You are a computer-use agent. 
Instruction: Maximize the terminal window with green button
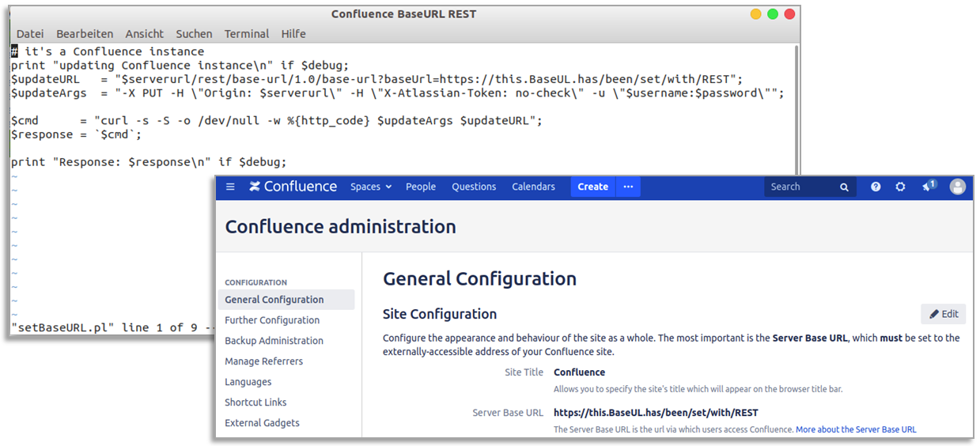[x=772, y=14]
